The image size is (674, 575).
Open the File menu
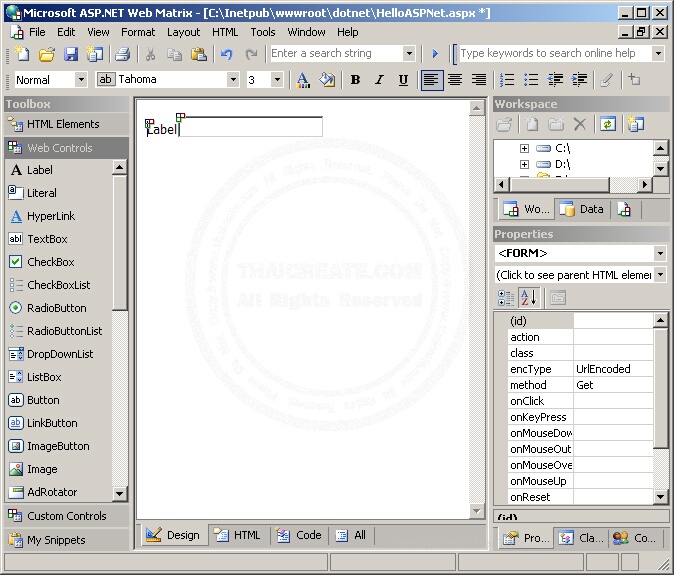(x=37, y=32)
